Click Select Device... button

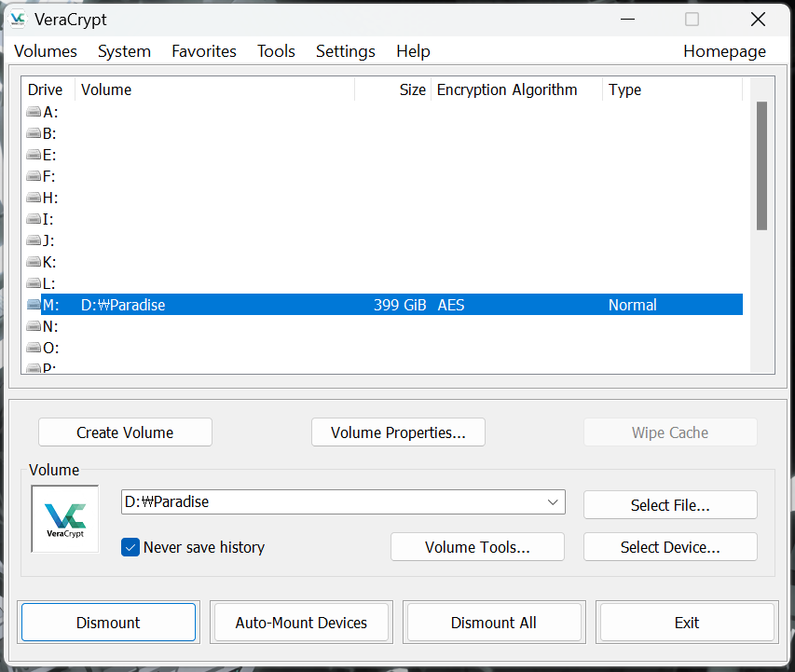pyautogui.click(x=670, y=547)
